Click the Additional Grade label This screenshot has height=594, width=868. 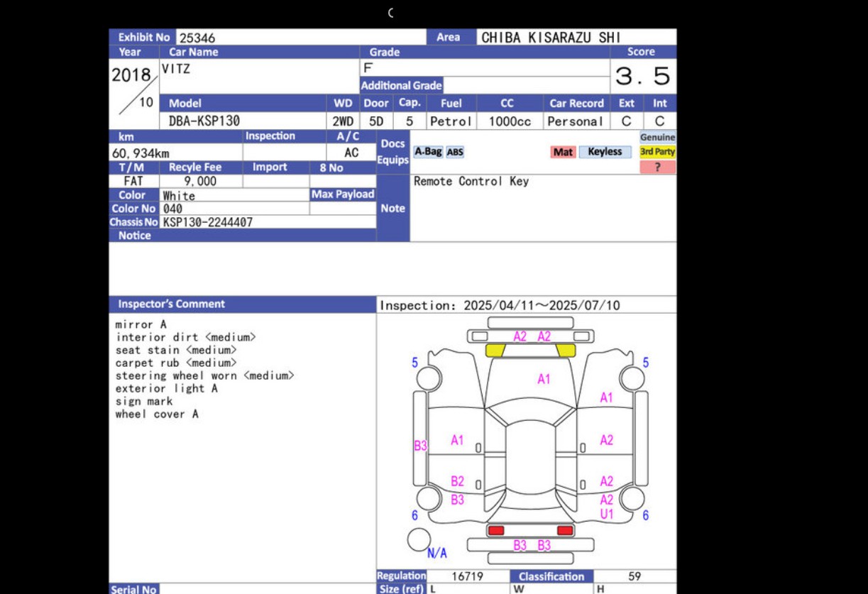click(402, 85)
